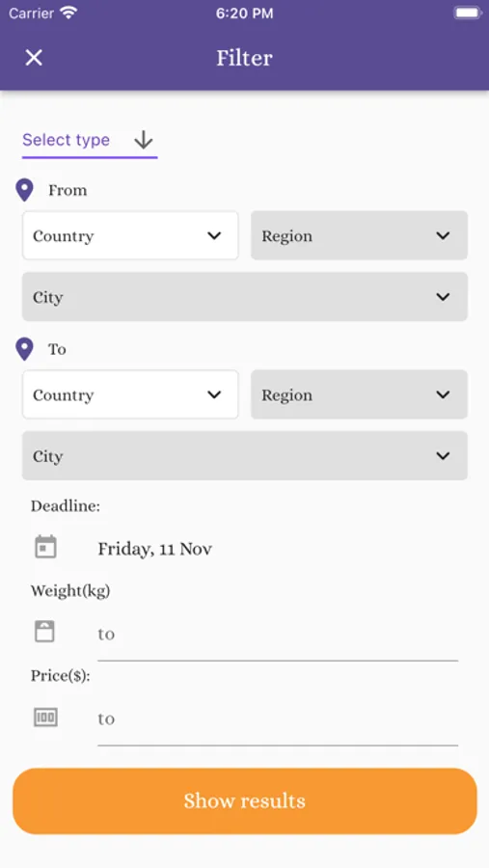Tap the Show results button

pyautogui.click(x=245, y=801)
